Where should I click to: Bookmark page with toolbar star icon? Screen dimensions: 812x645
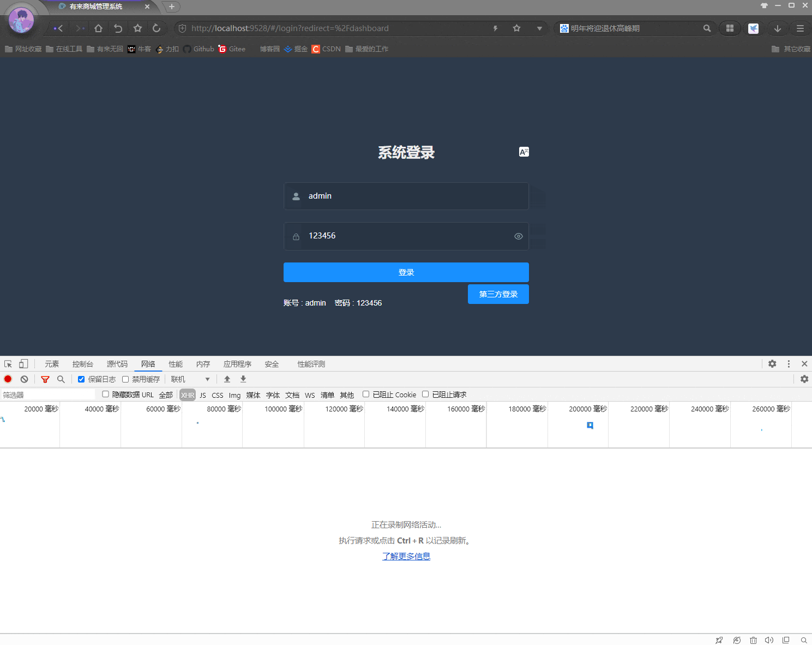(137, 28)
